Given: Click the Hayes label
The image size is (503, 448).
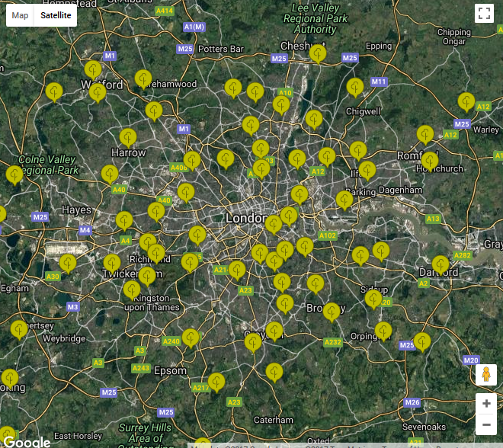Looking at the screenshot, I should [77, 210].
